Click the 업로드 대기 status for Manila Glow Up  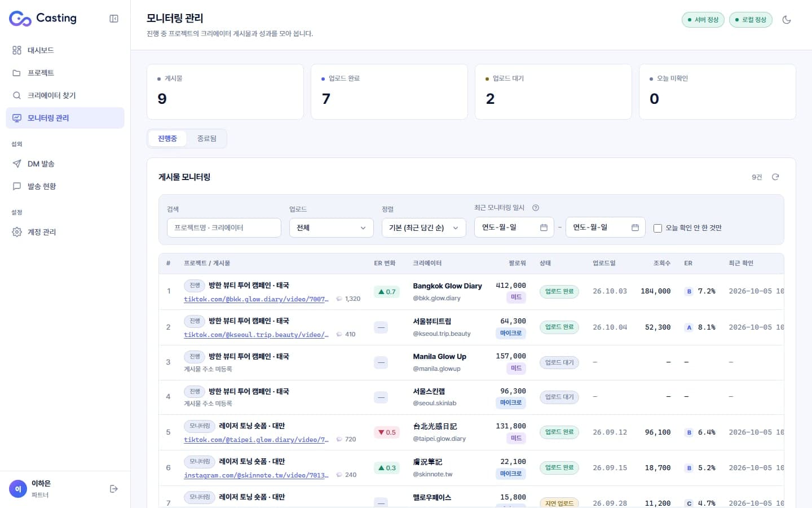click(559, 362)
